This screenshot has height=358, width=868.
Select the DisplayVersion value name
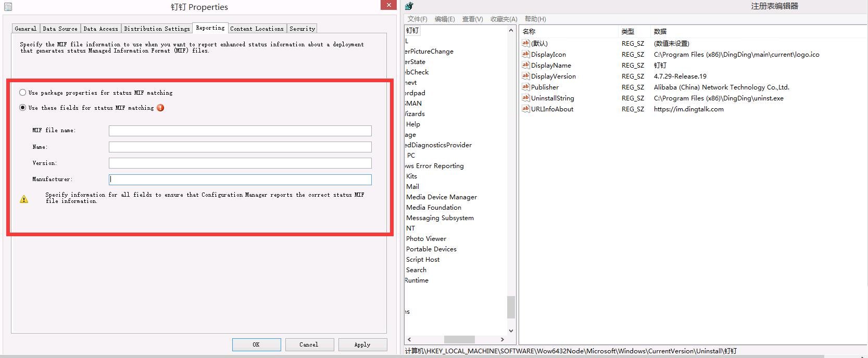(553, 76)
